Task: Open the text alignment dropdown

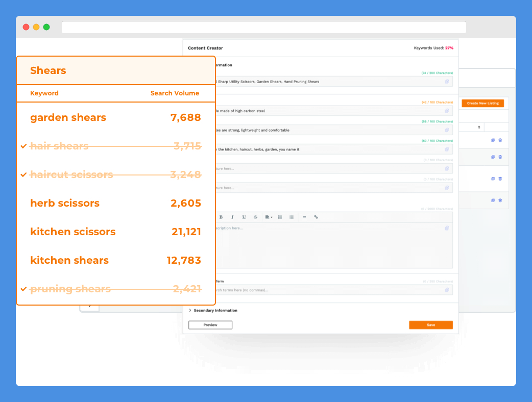Action: (269, 217)
